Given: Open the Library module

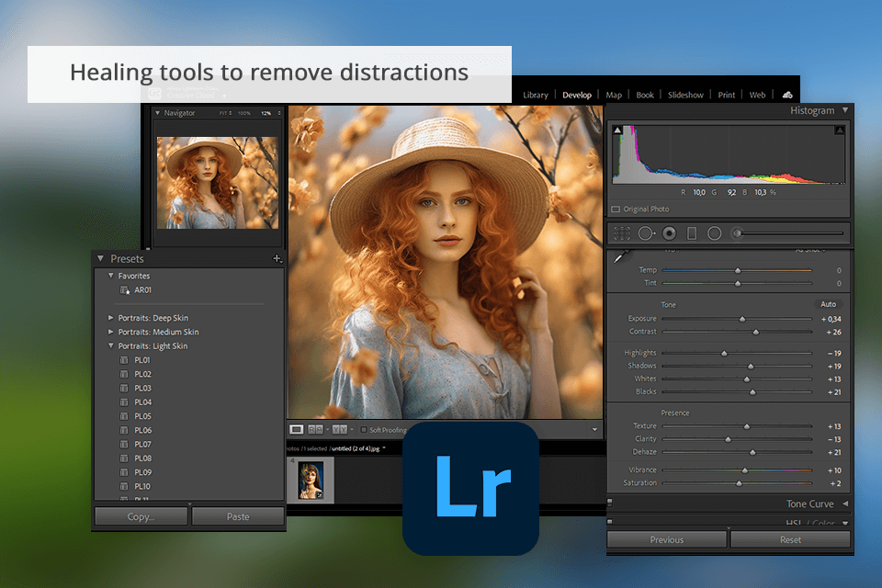Looking at the screenshot, I should pos(535,95).
